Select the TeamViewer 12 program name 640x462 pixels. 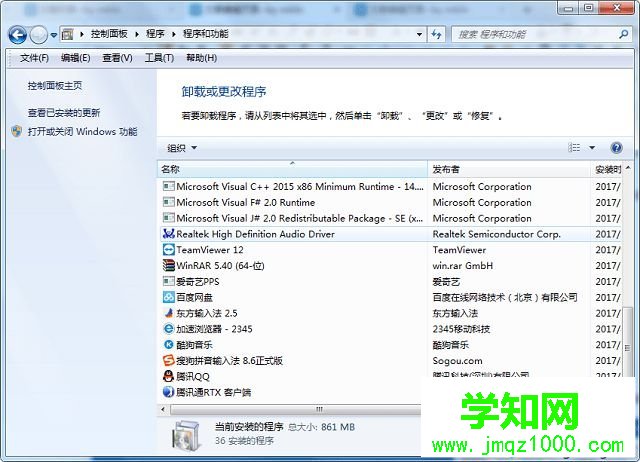coord(210,250)
